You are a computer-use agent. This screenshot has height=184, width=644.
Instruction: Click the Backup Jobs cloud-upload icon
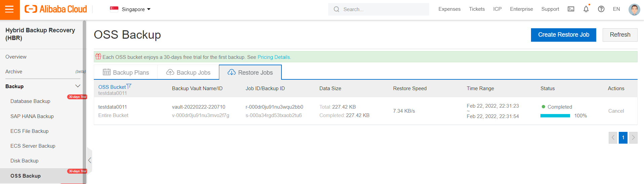pyautogui.click(x=170, y=72)
